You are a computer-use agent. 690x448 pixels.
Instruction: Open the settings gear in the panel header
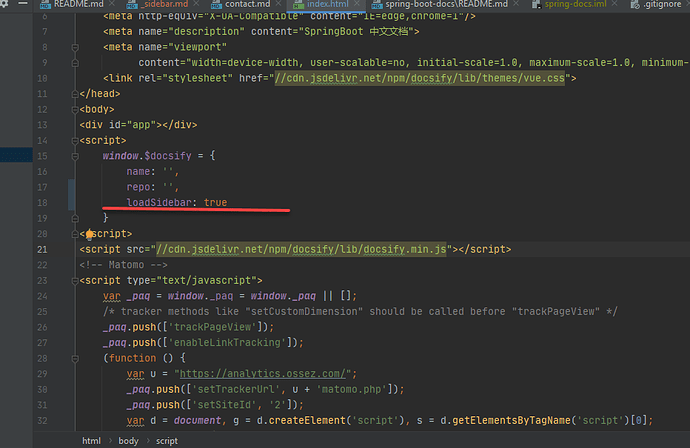click(x=4, y=4)
